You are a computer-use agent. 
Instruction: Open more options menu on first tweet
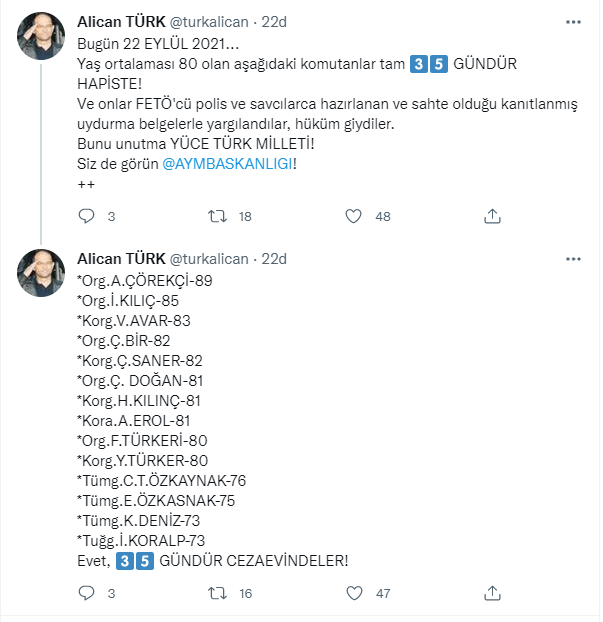tap(573, 22)
